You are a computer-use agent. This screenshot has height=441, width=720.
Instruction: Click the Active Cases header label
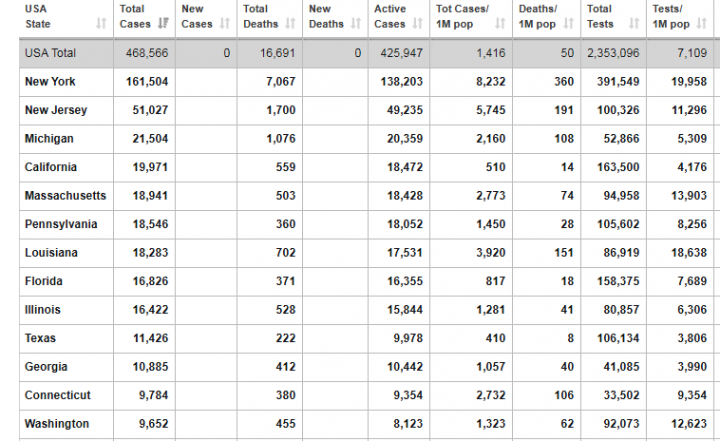(x=390, y=16)
